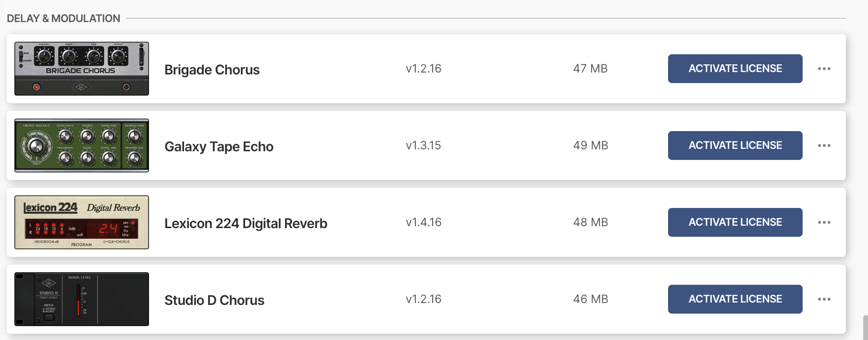Click the Delay & Modulation section header
The width and height of the screenshot is (868, 340).
(63, 18)
